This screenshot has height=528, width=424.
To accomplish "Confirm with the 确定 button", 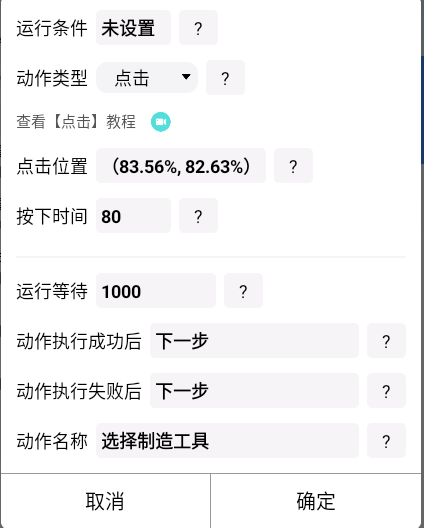I will [316, 501].
